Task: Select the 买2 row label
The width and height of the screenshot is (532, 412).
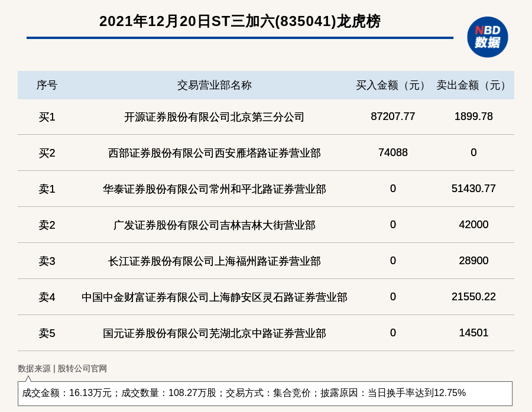Action: (x=47, y=153)
